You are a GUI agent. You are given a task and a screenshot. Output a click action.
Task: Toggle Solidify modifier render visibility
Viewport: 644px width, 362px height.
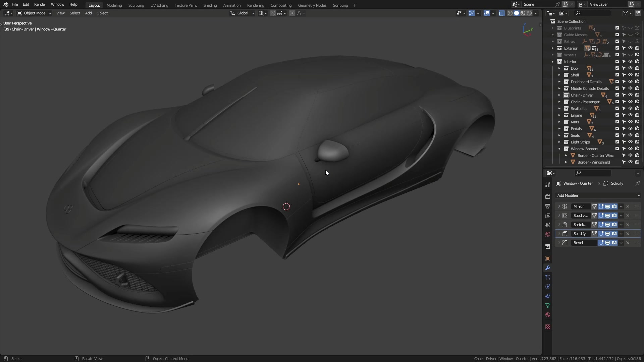[614, 234]
